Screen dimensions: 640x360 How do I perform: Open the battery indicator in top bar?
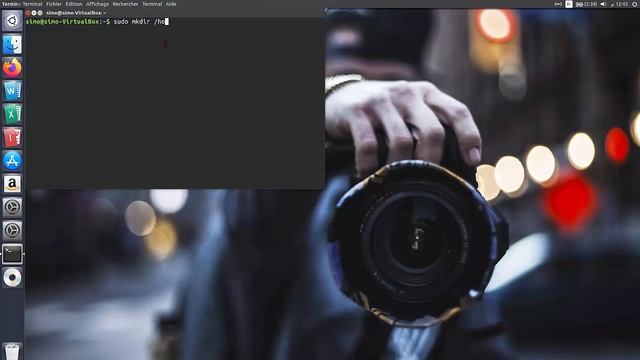586,4
